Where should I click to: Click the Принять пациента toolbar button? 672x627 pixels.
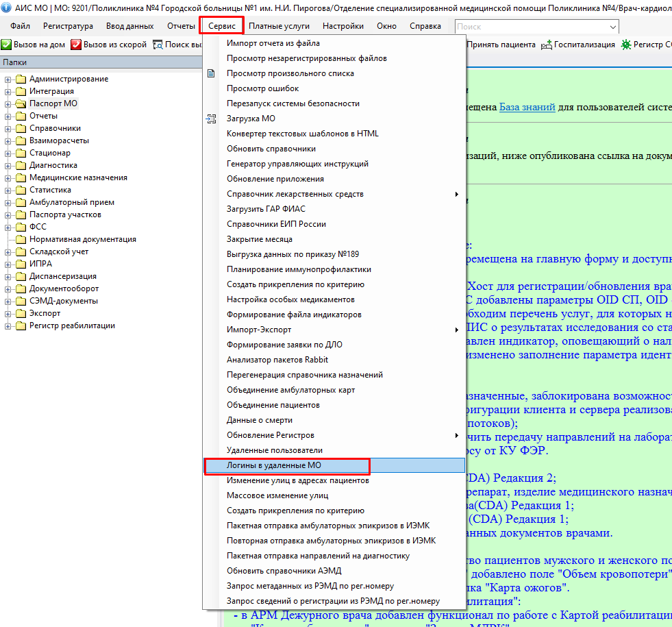[501, 45]
